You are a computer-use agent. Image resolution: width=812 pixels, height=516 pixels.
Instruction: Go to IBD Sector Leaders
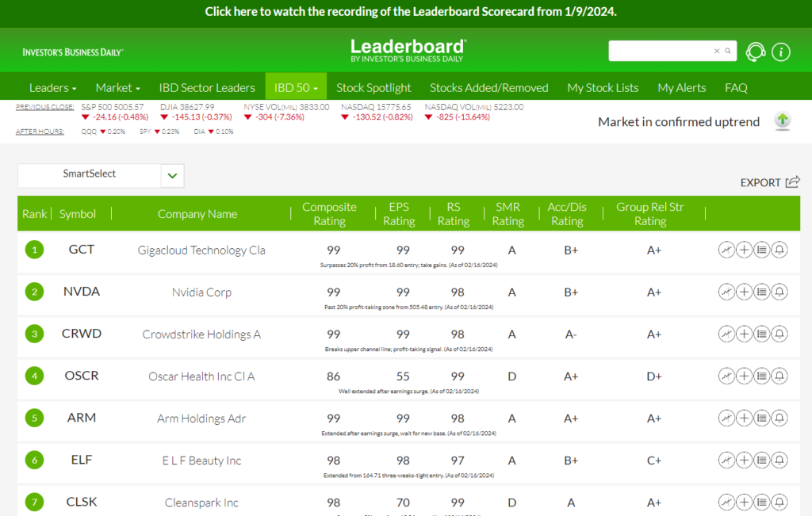pos(207,87)
